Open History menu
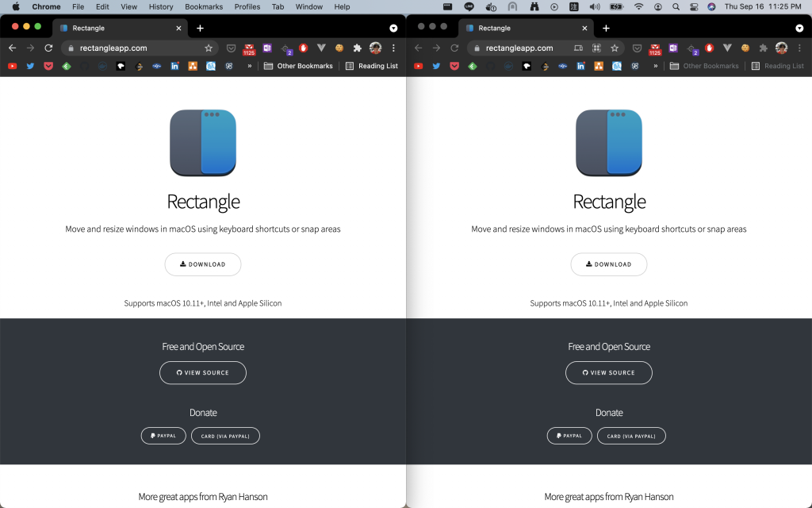 click(161, 6)
